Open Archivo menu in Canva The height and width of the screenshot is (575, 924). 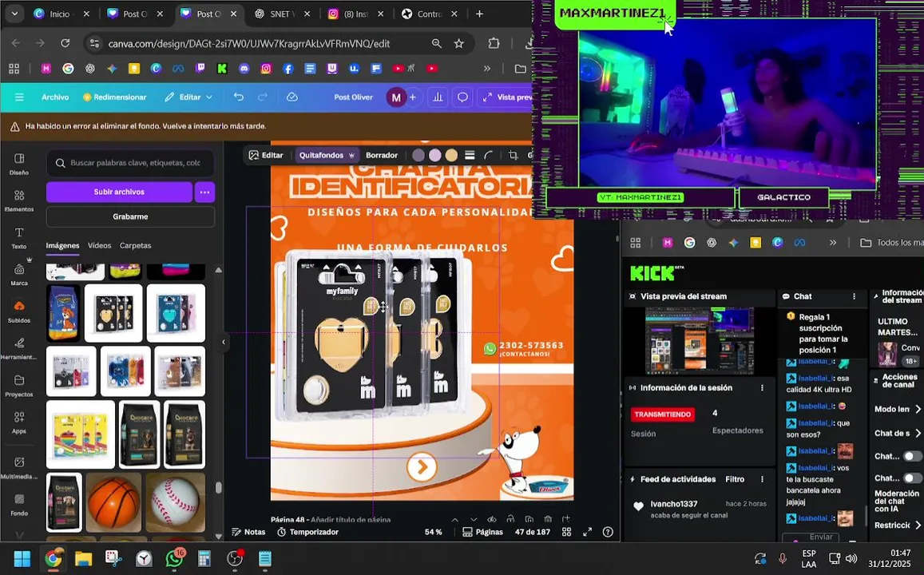pos(55,97)
